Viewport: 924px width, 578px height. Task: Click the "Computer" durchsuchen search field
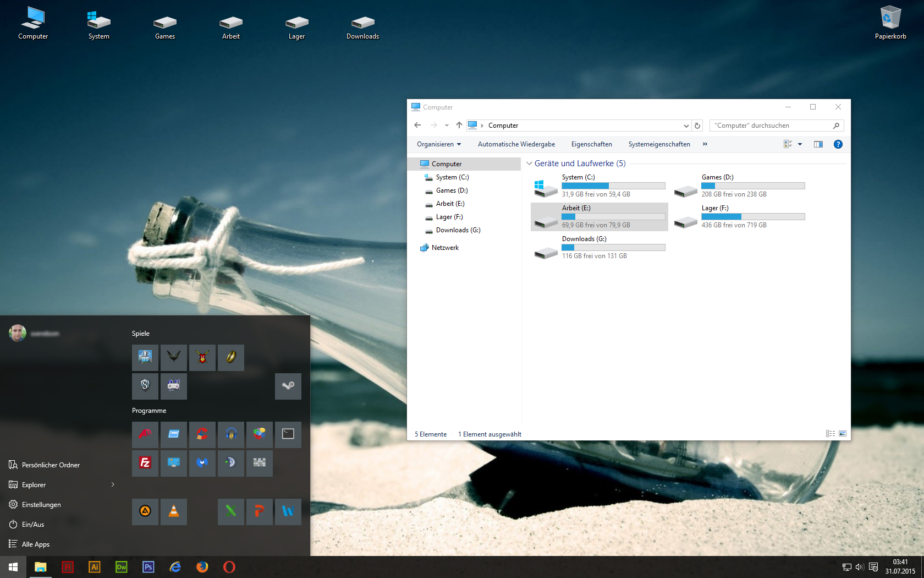[777, 126]
